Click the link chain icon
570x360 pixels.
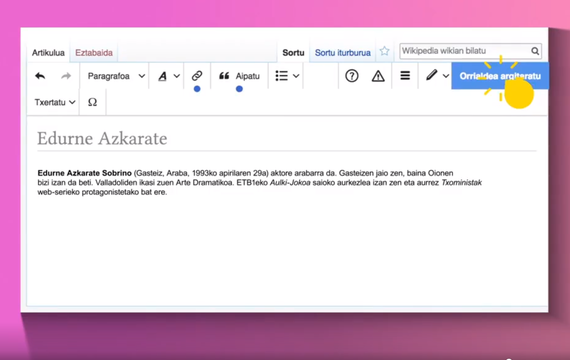click(197, 76)
